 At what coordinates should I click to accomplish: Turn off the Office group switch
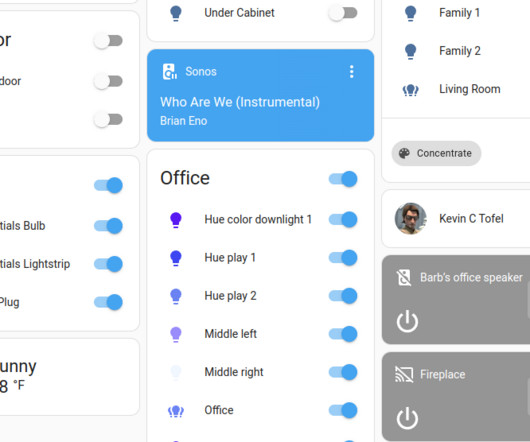click(343, 179)
